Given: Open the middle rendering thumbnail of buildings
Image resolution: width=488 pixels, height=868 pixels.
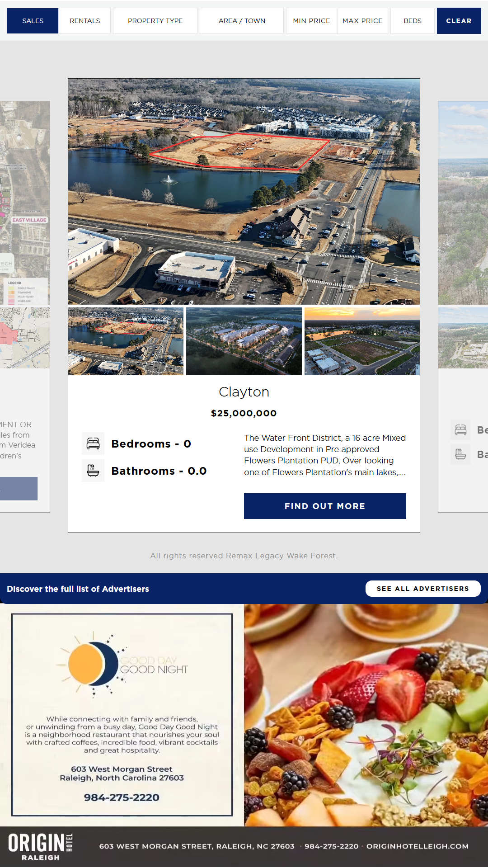Looking at the screenshot, I should coord(244,341).
